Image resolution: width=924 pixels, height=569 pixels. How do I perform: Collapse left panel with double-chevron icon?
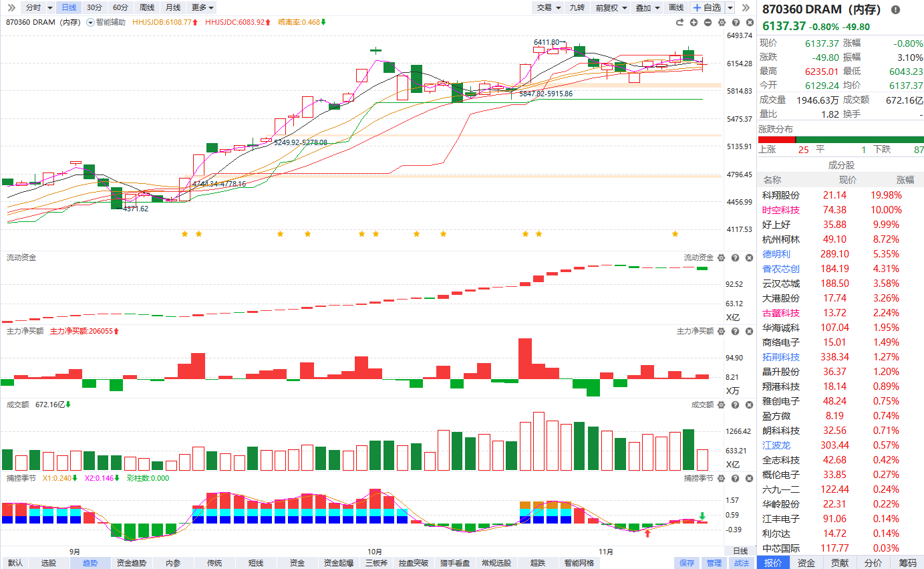coord(11,7)
